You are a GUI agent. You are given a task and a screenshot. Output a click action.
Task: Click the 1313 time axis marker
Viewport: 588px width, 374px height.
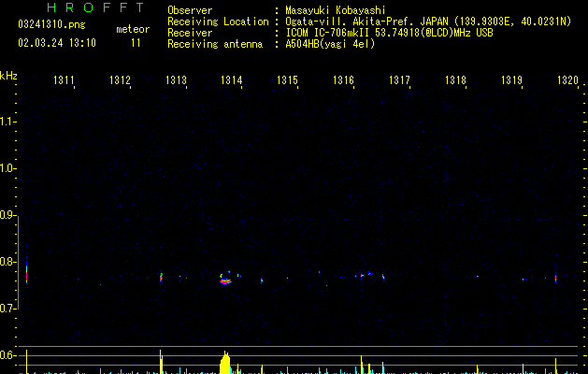pos(176,79)
